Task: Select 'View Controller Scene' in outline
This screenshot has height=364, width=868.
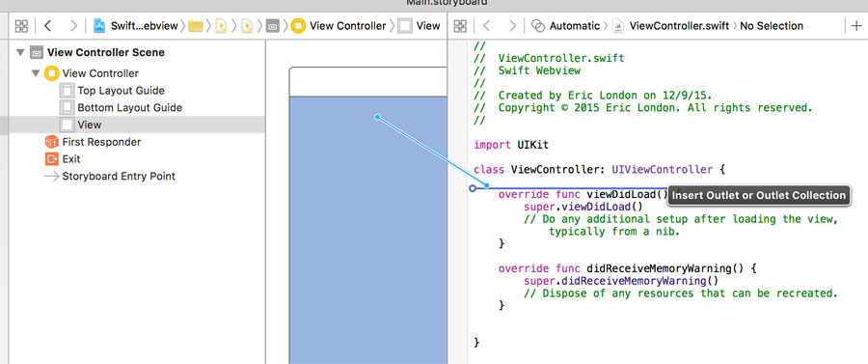Action: tap(106, 53)
